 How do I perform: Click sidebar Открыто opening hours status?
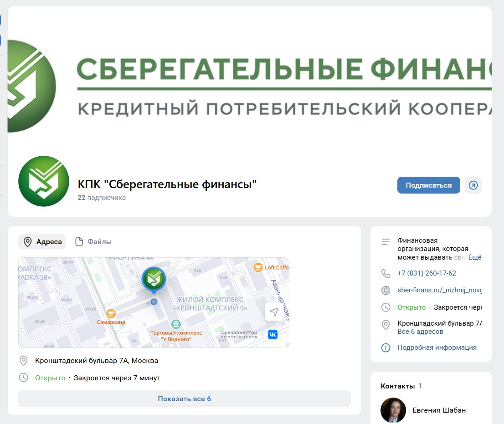pos(411,307)
